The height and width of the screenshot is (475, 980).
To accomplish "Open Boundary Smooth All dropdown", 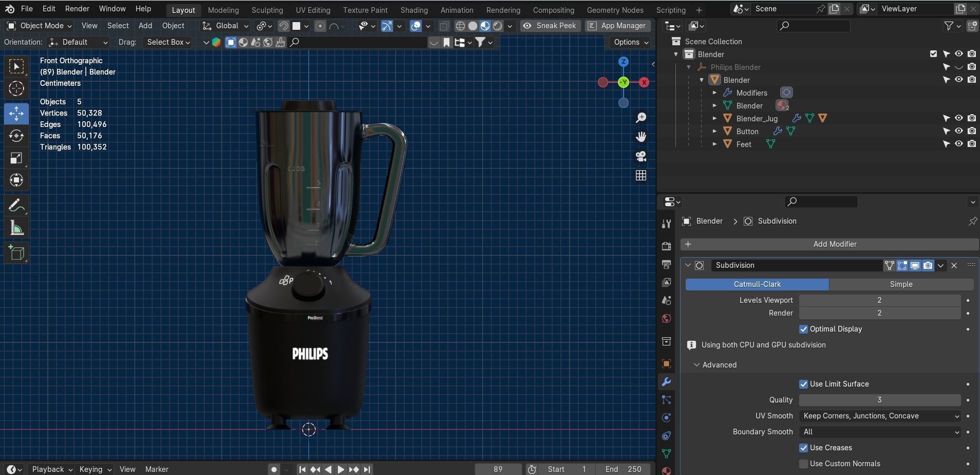I will [x=880, y=432].
